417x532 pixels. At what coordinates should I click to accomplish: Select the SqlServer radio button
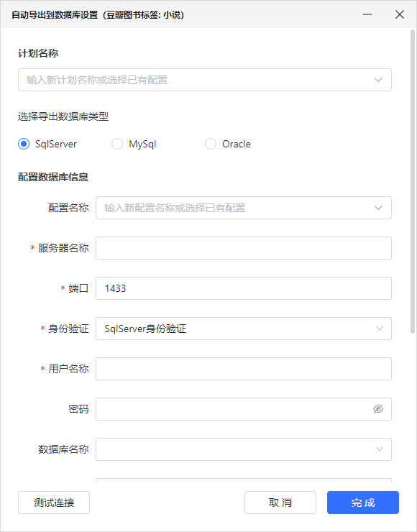pyautogui.click(x=24, y=144)
